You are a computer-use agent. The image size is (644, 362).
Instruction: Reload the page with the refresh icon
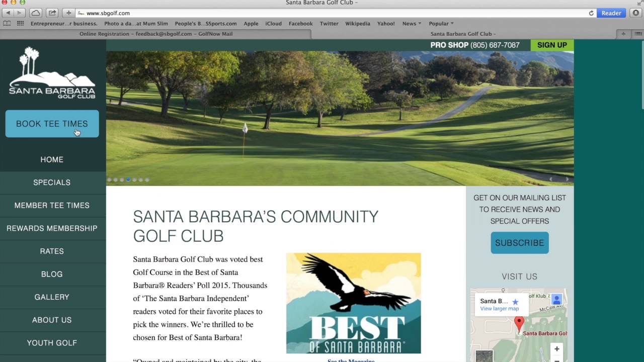(591, 13)
